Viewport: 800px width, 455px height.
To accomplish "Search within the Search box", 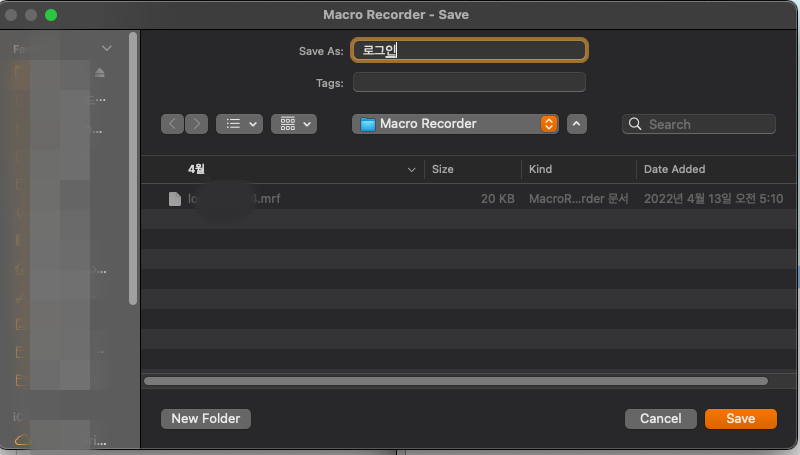I will tap(698, 124).
